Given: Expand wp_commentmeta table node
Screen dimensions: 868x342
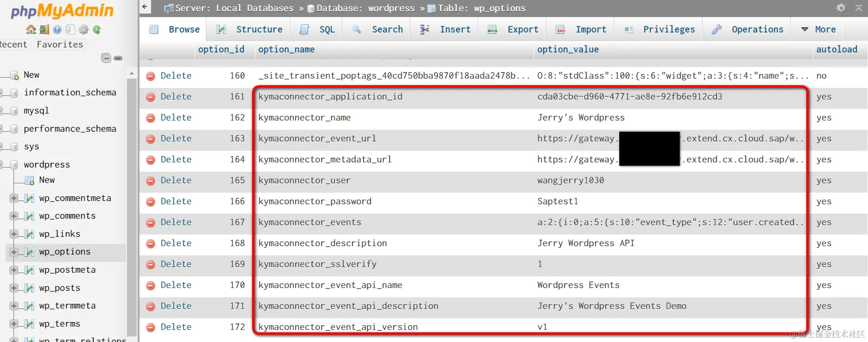Looking at the screenshot, I should tap(14, 198).
